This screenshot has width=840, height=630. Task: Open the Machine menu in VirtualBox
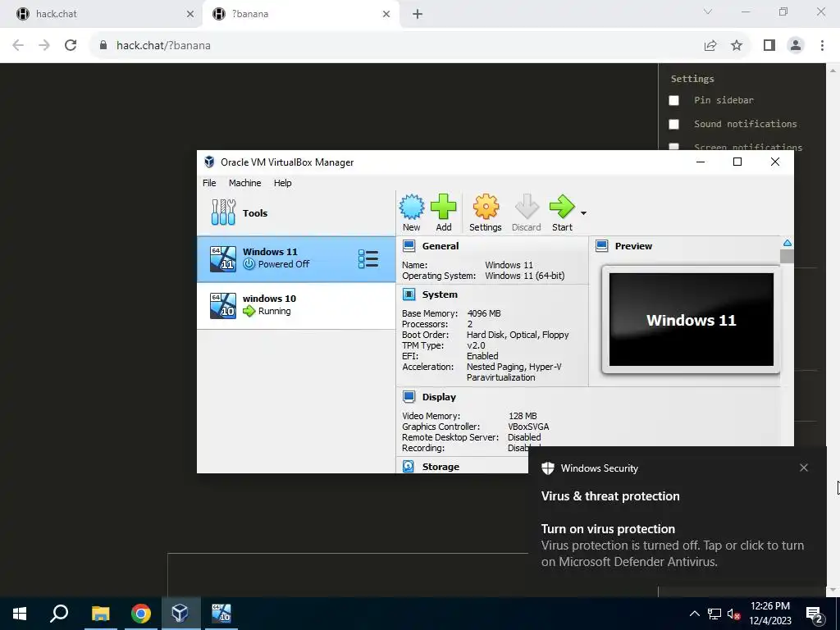click(x=244, y=183)
